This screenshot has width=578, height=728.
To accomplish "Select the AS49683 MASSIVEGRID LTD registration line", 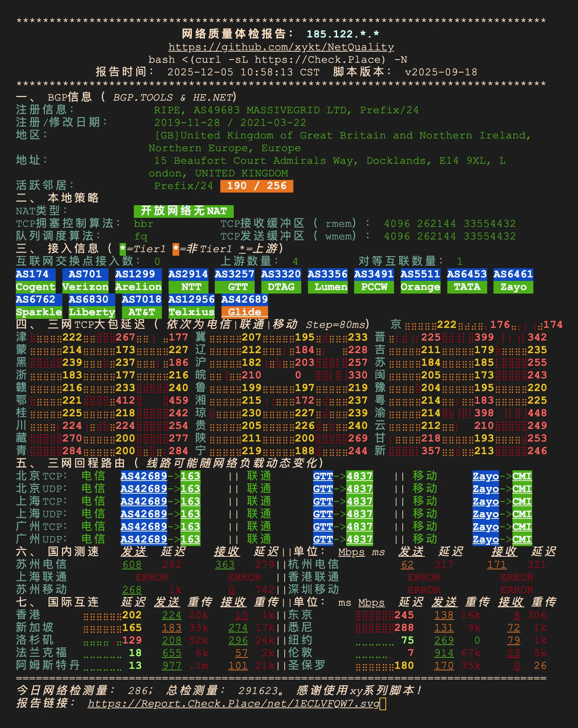I will pyautogui.click(x=286, y=110).
